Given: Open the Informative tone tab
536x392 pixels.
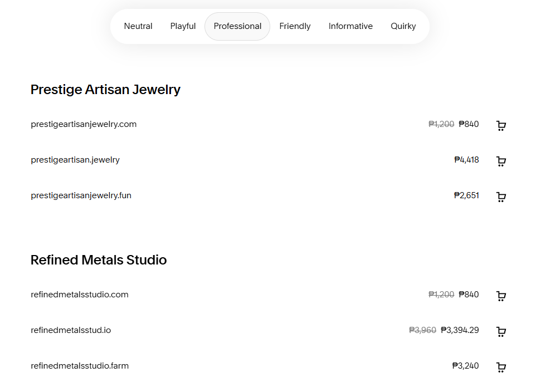Looking at the screenshot, I should [350, 26].
